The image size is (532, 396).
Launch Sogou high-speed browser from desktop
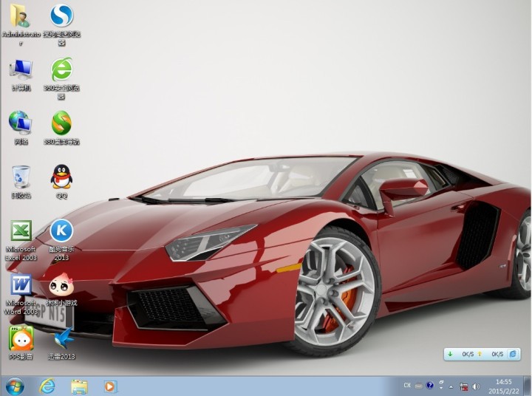pos(61,16)
